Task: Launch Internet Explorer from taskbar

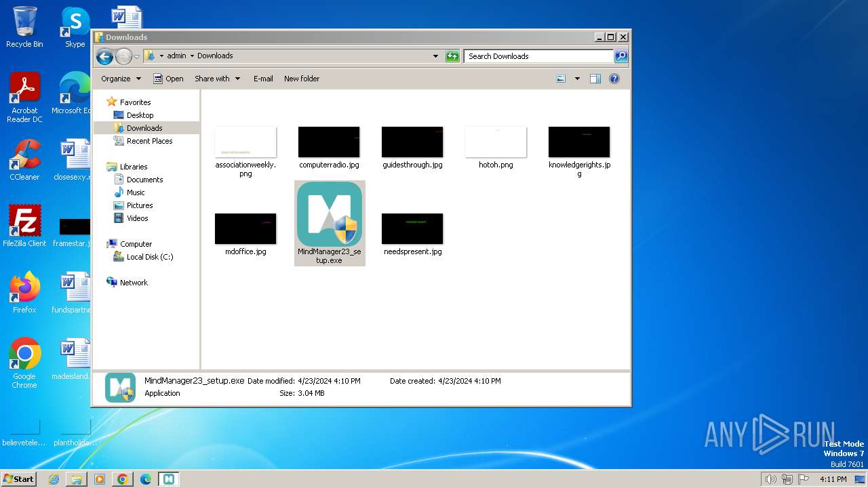Action: (54, 479)
